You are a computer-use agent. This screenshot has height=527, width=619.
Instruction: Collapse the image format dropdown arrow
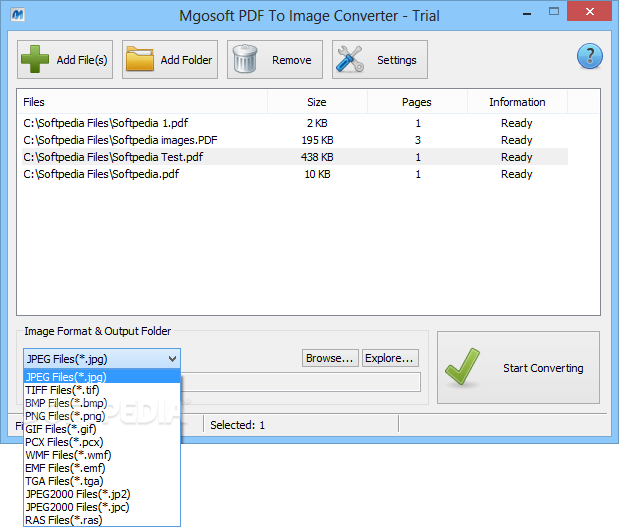pos(172,359)
